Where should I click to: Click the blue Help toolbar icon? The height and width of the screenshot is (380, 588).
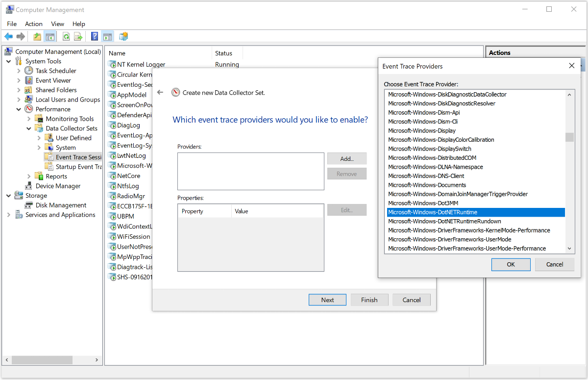tap(95, 36)
